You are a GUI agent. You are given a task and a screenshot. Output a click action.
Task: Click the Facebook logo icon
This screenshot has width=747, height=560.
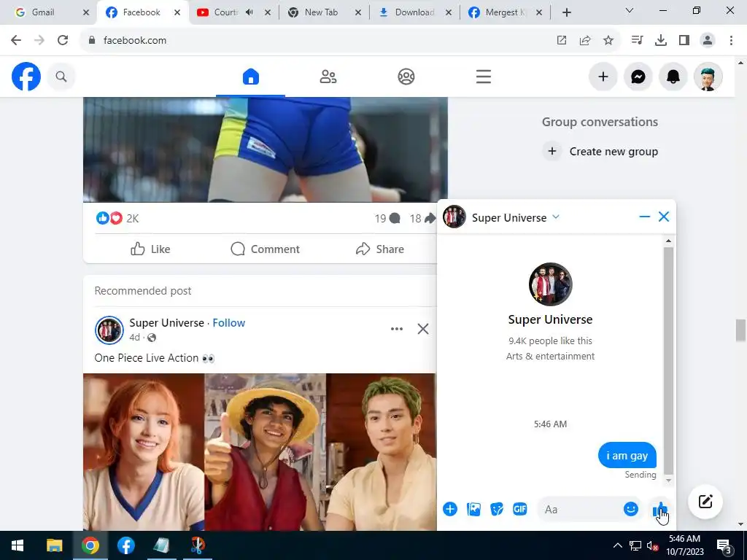click(26, 77)
